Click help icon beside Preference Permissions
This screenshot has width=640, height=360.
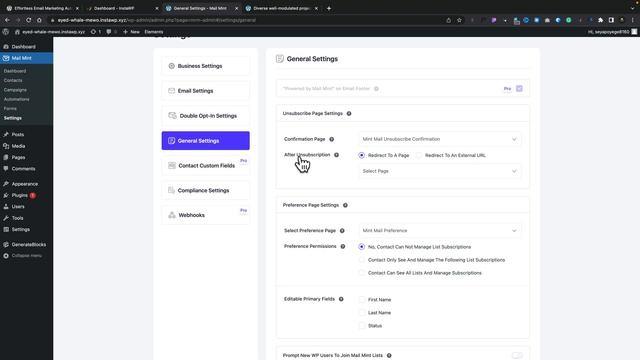[343, 246]
